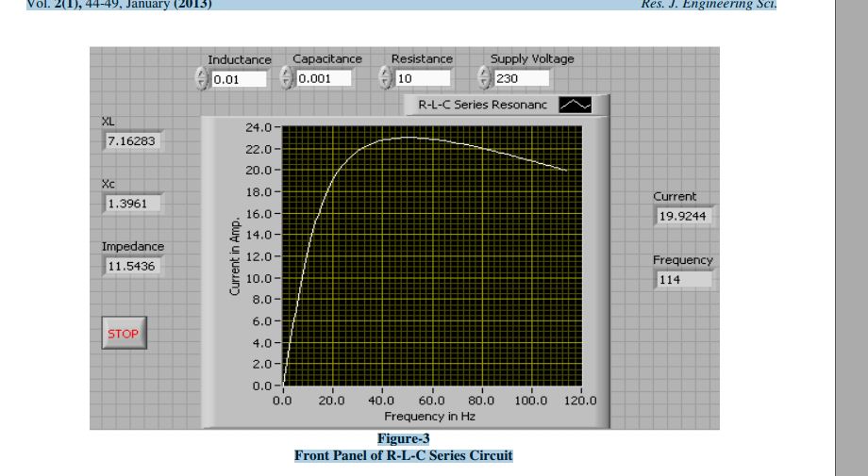868x476 pixels.
Task: Select the Supply Voltage field showing 230
Action: 522,78
